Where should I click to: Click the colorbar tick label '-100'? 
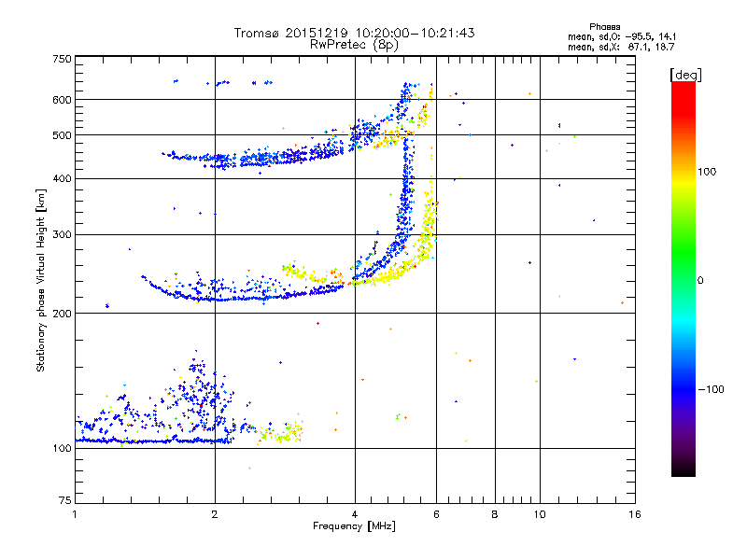click(711, 389)
